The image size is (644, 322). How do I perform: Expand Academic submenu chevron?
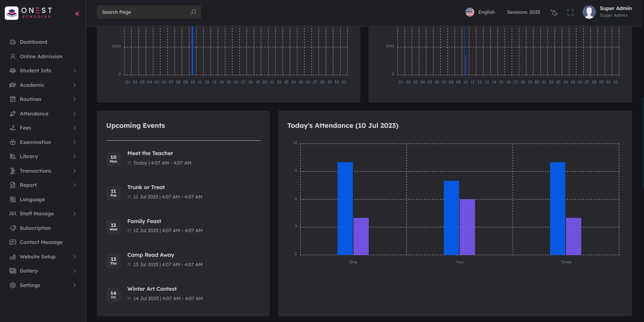tap(74, 85)
